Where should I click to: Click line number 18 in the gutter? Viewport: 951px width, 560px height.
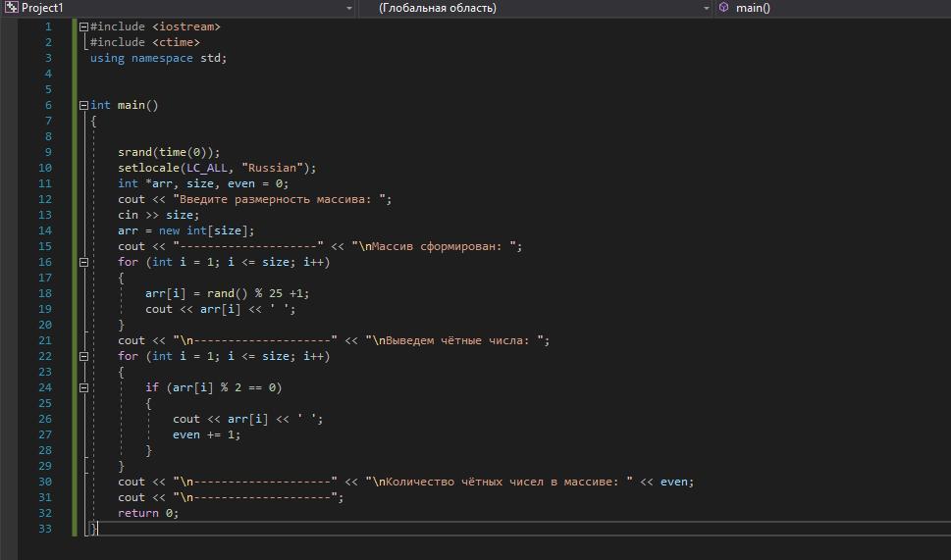[45, 293]
